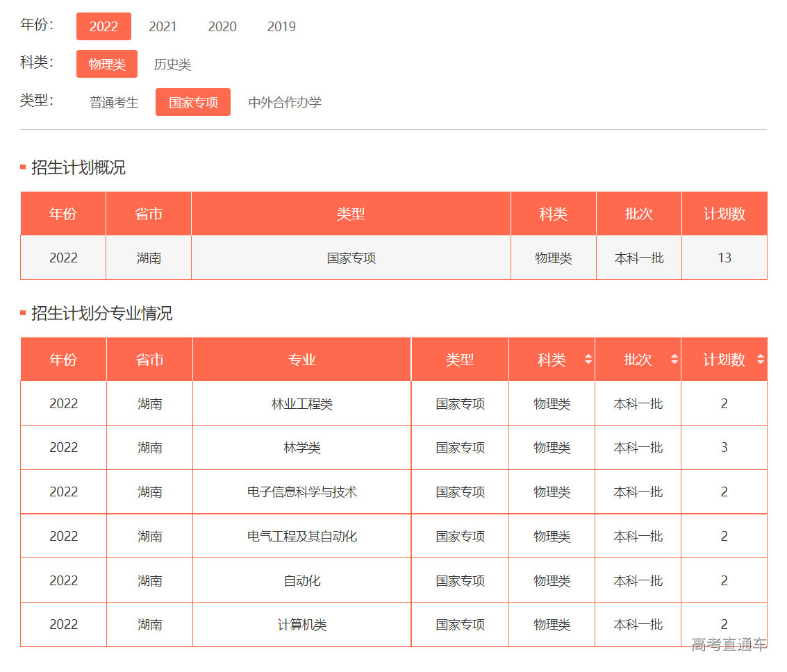Click the red square marker beside 招生计划分专业情况

(23, 314)
